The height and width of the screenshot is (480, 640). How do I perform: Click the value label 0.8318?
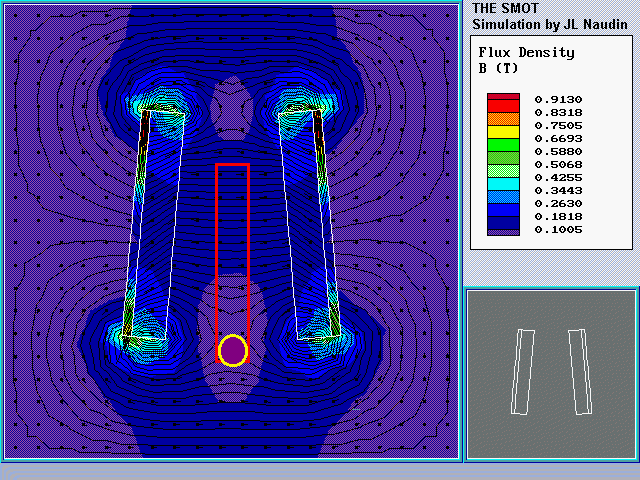click(558, 113)
